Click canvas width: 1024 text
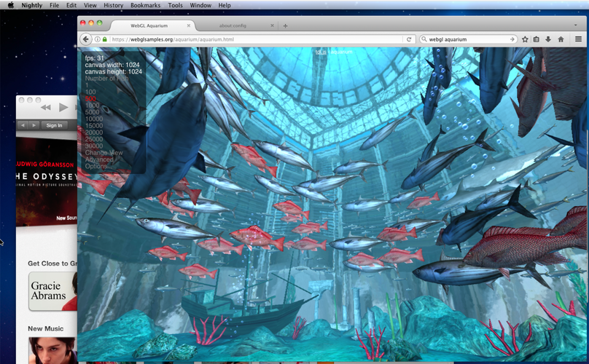Viewport: 589px width, 364px height. click(x=112, y=65)
